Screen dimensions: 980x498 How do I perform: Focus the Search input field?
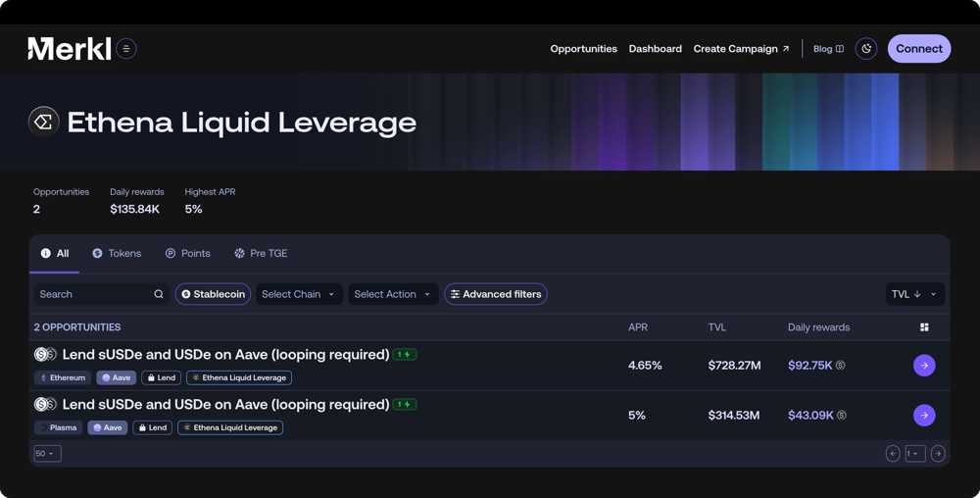pyautogui.click(x=102, y=294)
